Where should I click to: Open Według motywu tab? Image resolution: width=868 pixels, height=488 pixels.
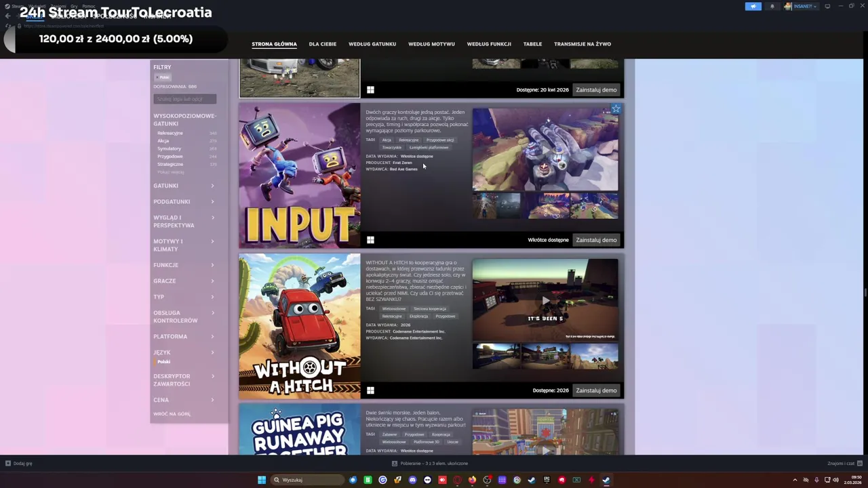coord(431,44)
